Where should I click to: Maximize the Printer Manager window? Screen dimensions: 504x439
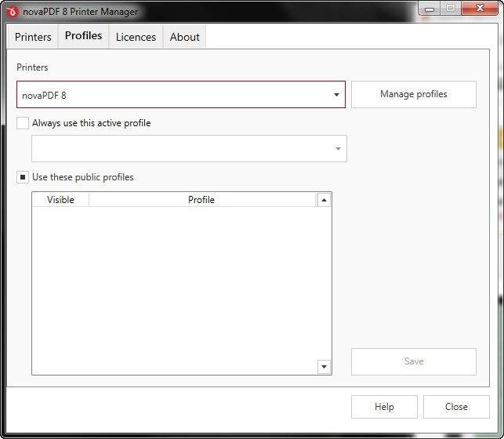451,8
